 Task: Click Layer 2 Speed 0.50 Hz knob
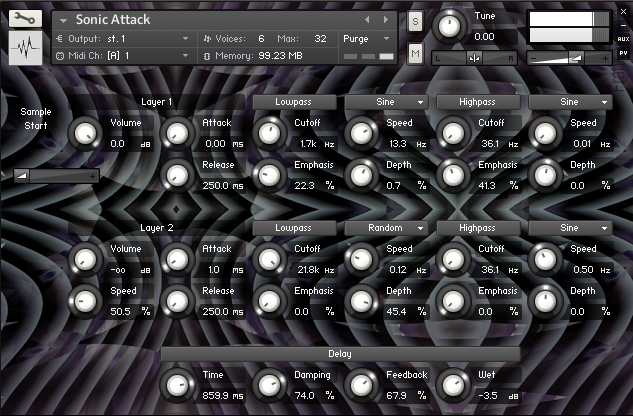[545, 260]
